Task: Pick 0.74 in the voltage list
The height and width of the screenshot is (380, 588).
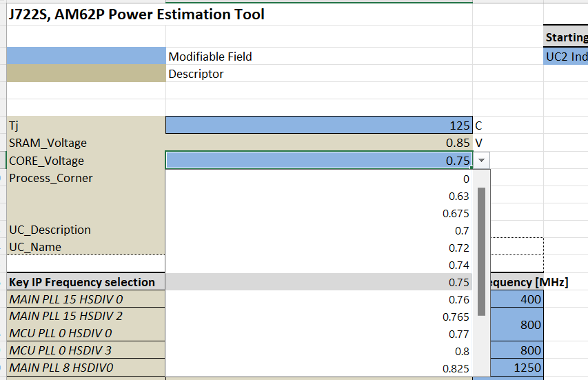Action: pos(318,266)
